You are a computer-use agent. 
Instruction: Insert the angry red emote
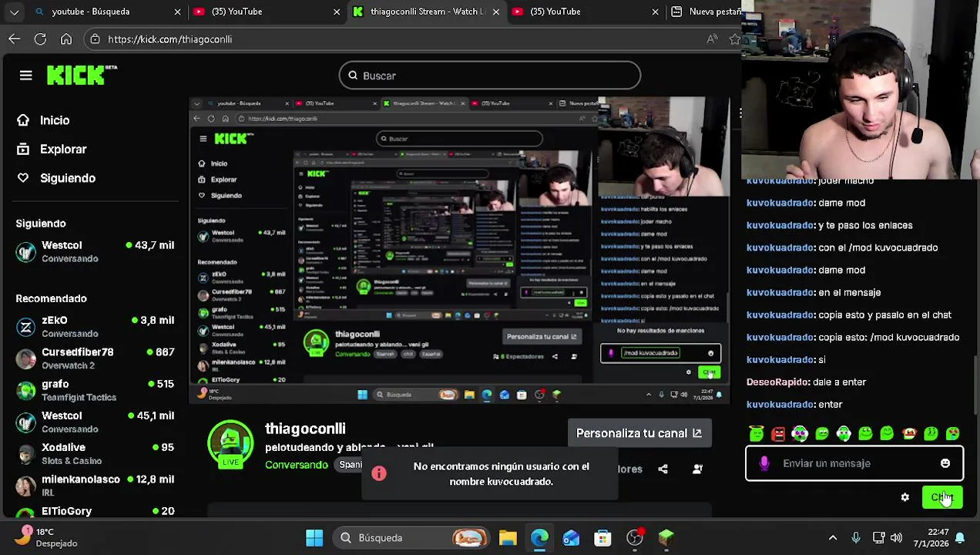pos(778,434)
